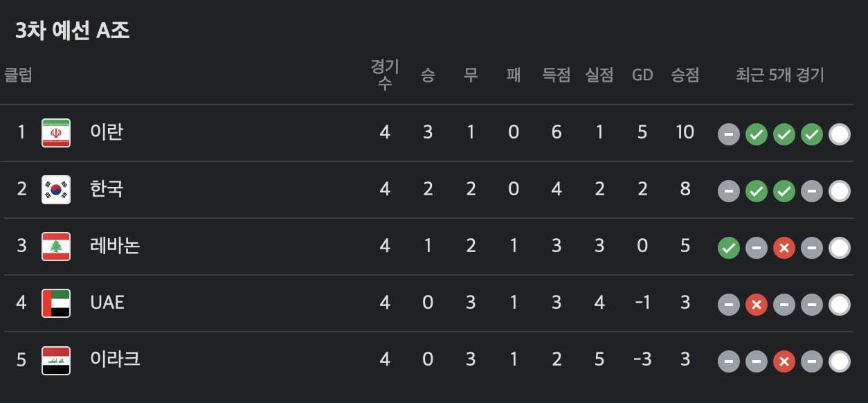Sort table by 승점 column

coord(685,75)
